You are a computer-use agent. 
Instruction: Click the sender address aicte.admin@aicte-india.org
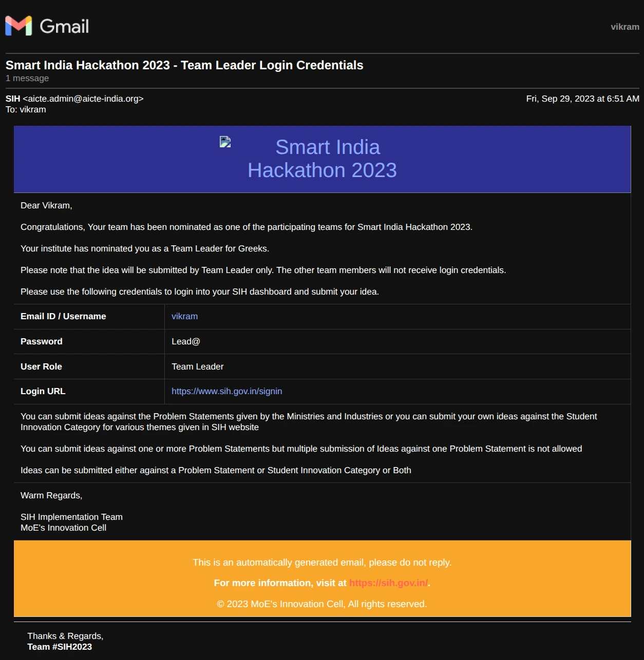83,99
